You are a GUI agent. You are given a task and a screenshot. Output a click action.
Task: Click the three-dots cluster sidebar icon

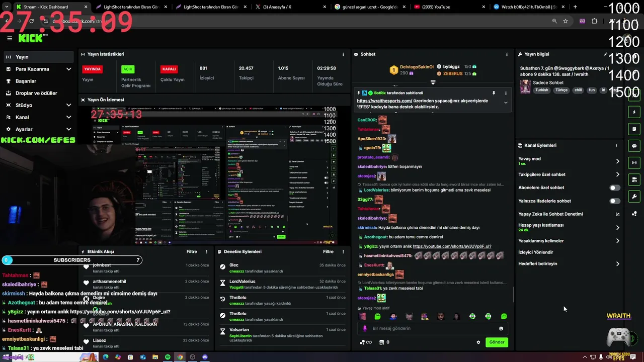click(634, 213)
